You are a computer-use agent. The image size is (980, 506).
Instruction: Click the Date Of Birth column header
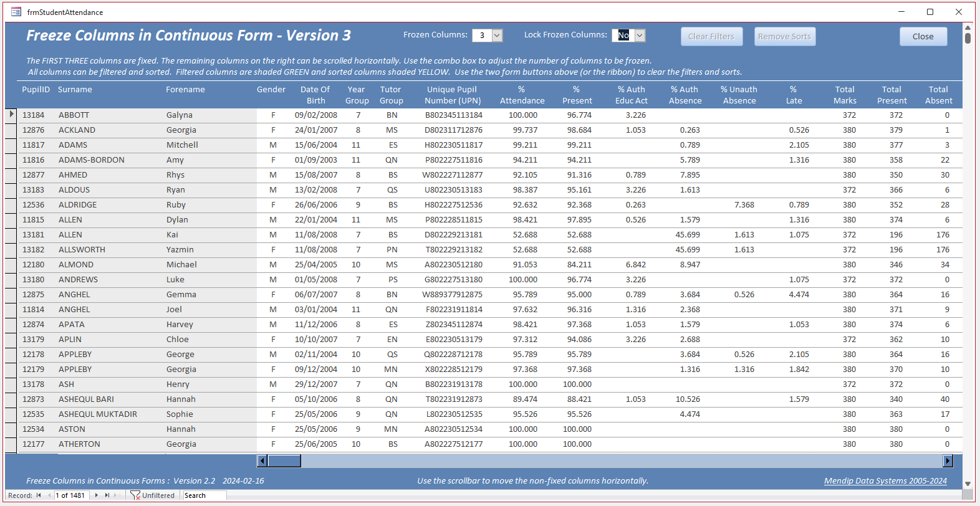click(315, 95)
